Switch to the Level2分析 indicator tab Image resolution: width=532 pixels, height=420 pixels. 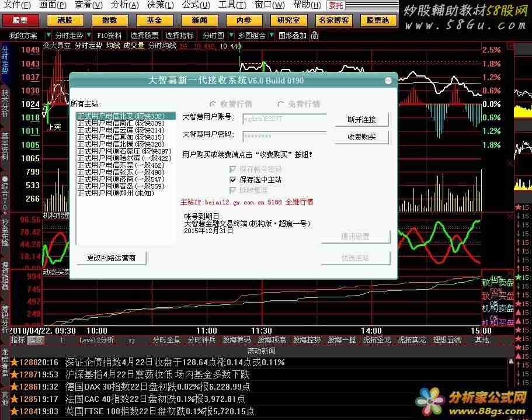pos(97,339)
